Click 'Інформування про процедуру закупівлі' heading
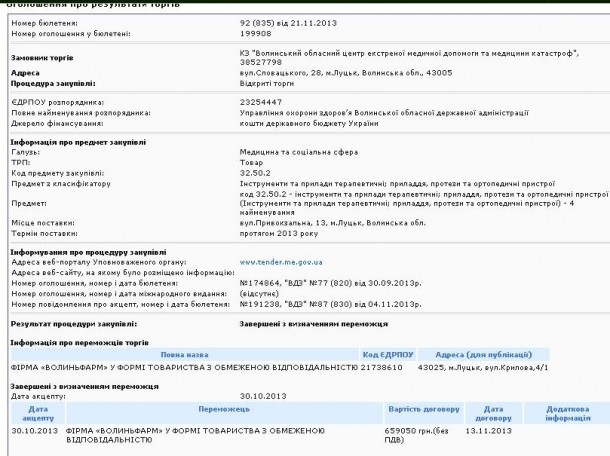Viewport: 610px width, 456px height. (88, 252)
